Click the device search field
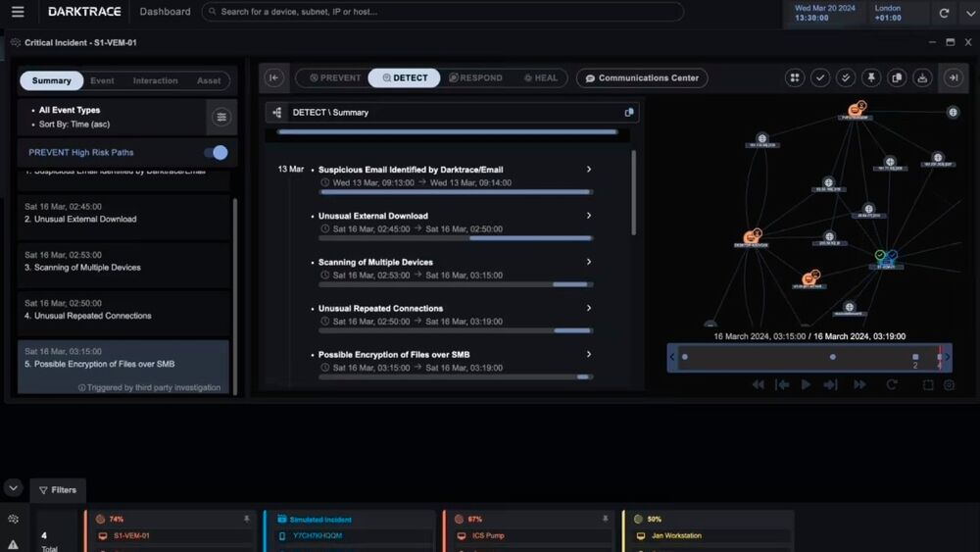This screenshot has width=980, height=552. pos(443,12)
